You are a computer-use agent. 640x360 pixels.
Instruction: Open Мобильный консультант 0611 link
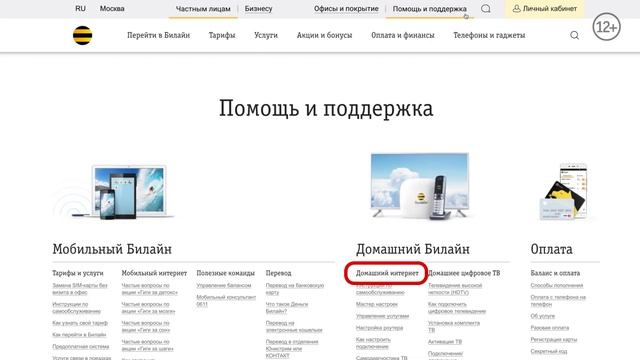[226, 301]
